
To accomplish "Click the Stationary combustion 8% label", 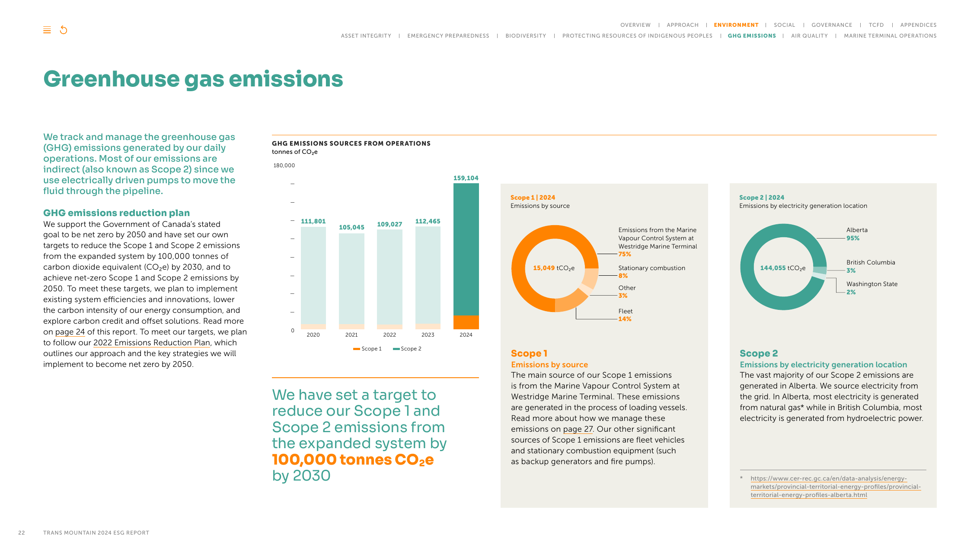I will [652, 272].
